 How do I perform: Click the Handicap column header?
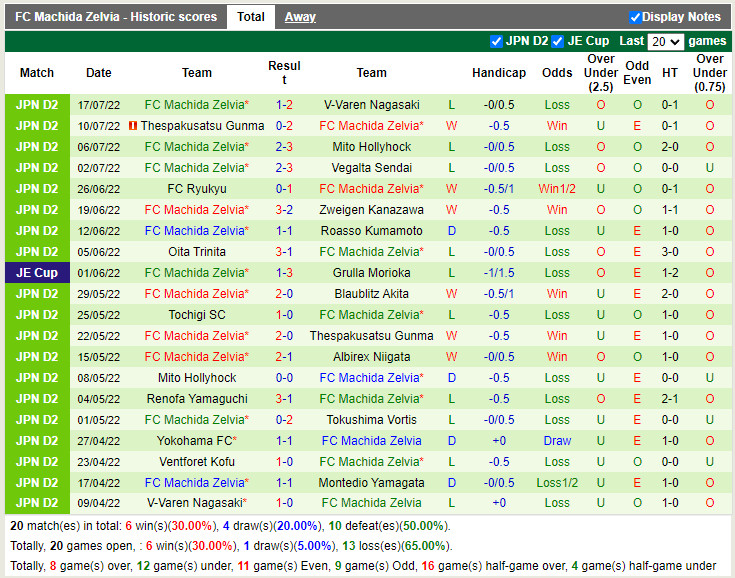(499, 73)
